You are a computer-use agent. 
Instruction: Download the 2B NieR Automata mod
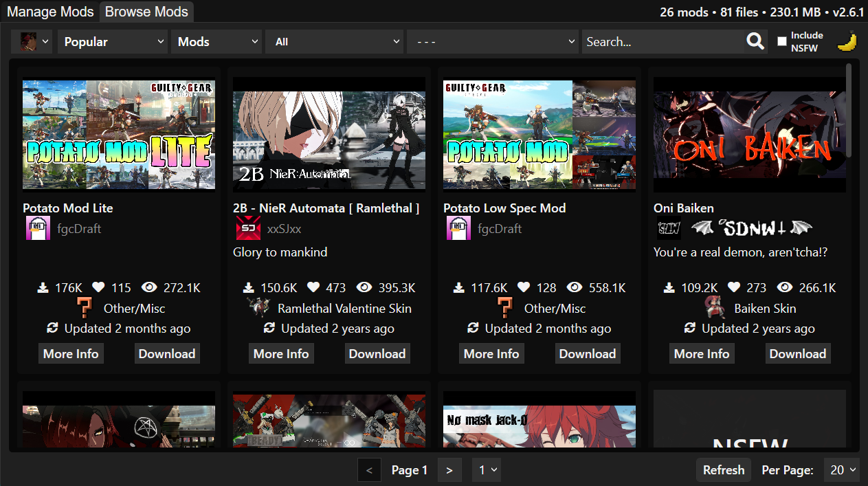[377, 354]
